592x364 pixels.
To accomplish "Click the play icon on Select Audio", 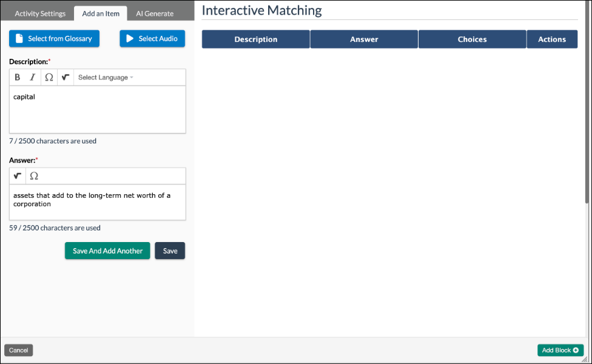I will [x=129, y=38].
